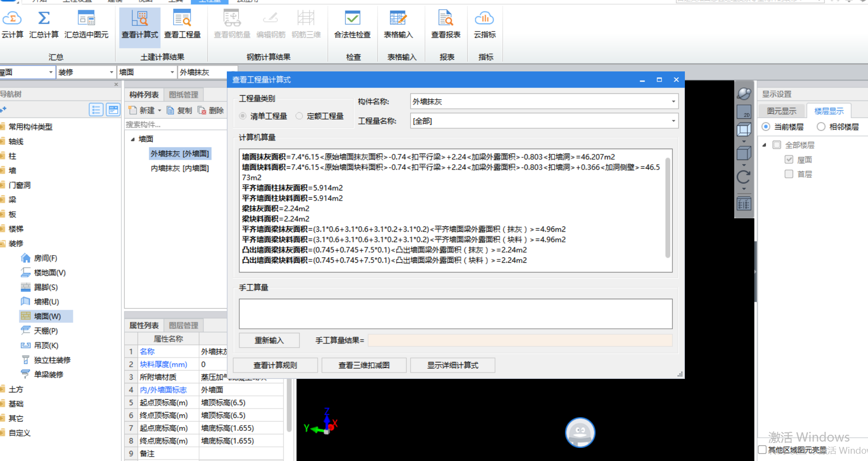
Task: Click the 手工算量 input box
Action: click(456, 314)
